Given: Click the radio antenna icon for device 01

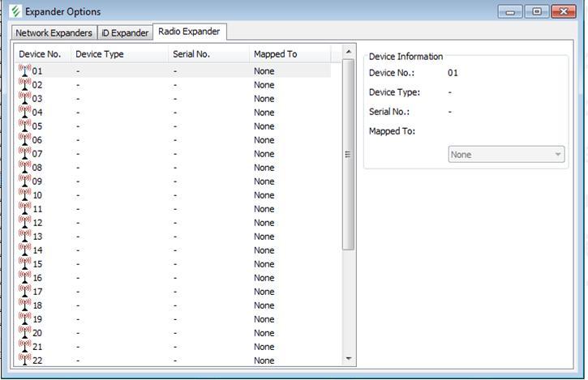Looking at the screenshot, I should (24, 70).
